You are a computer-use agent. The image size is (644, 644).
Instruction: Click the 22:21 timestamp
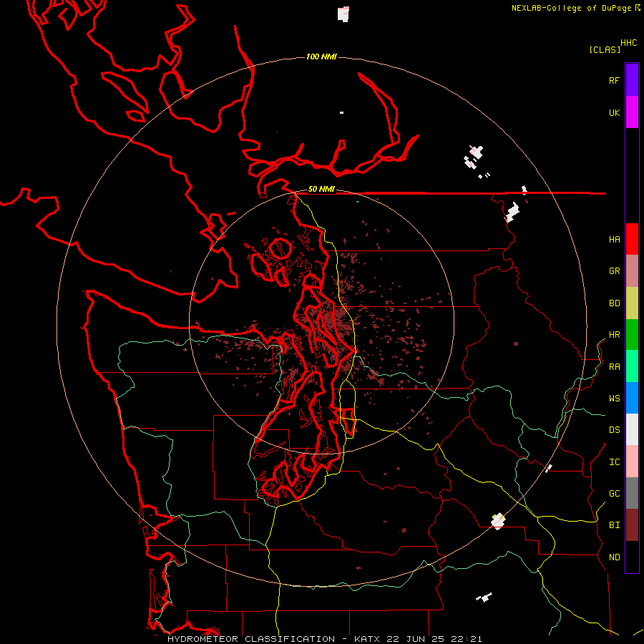point(466,639)
